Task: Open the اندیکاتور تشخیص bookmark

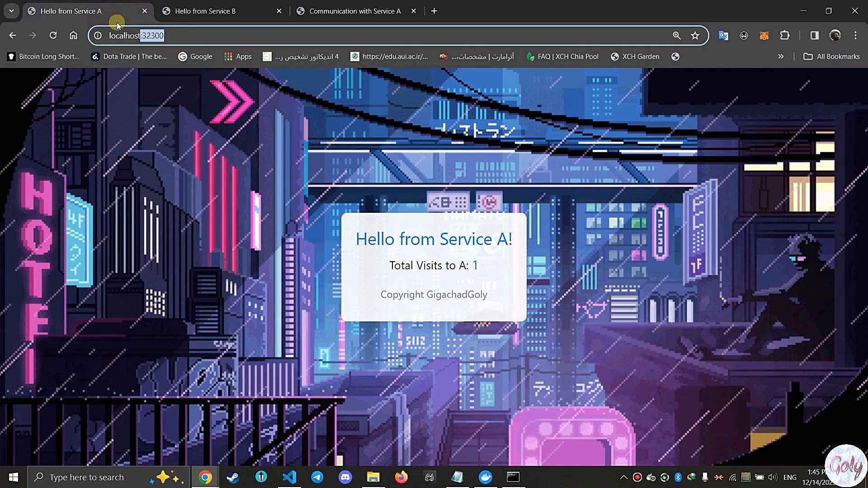Action: click(301, 56)
